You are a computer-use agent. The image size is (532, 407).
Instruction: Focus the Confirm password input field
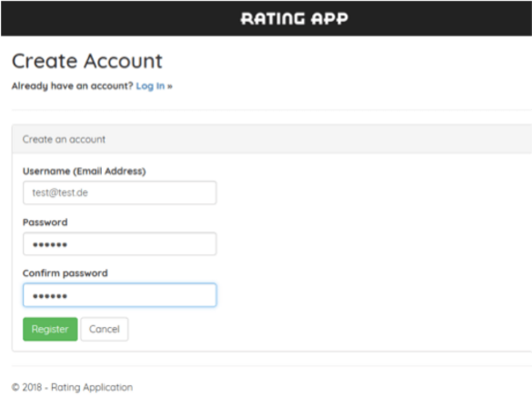(x=119, y=295)
